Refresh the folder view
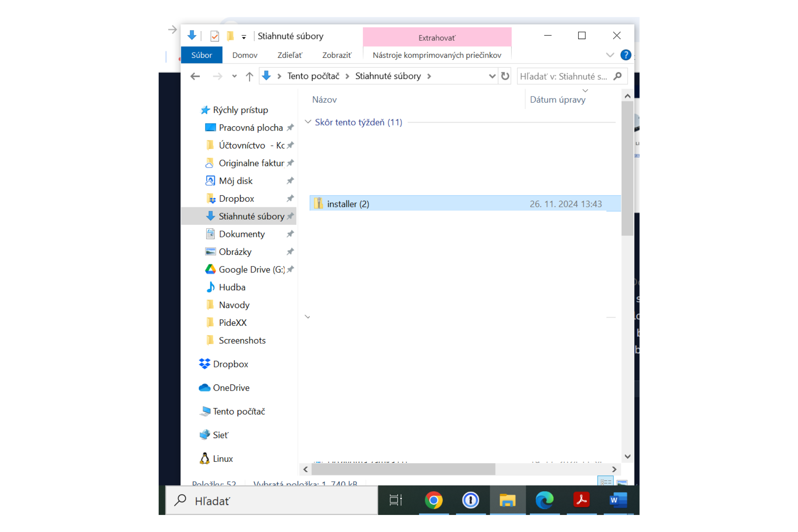 pos(505,76)
